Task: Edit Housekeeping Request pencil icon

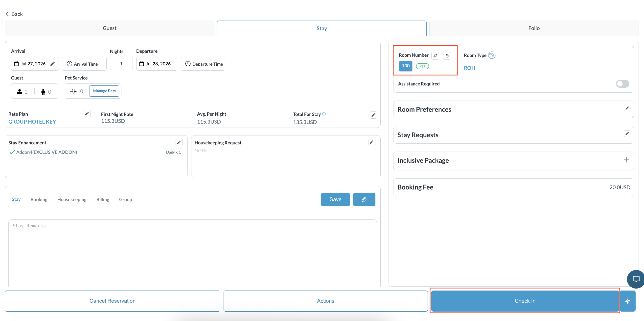Action: tap(372, 142)
